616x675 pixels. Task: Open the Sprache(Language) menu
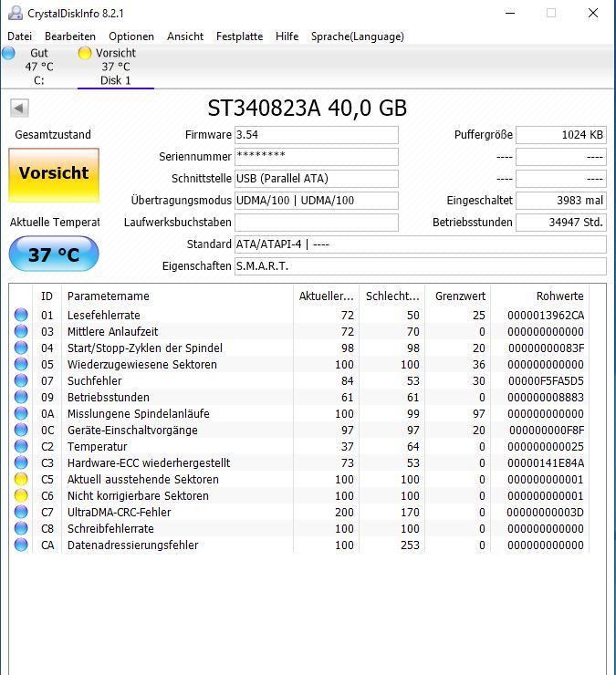(x=358, y=36)
